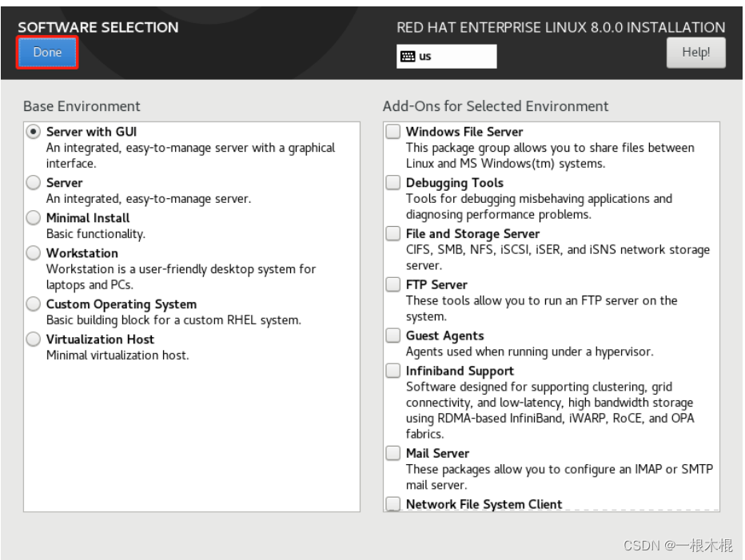Viewport: 745px width, 560px height.
Task: Click the Virtualization Host label text
Action: click(x=100, y=340)
